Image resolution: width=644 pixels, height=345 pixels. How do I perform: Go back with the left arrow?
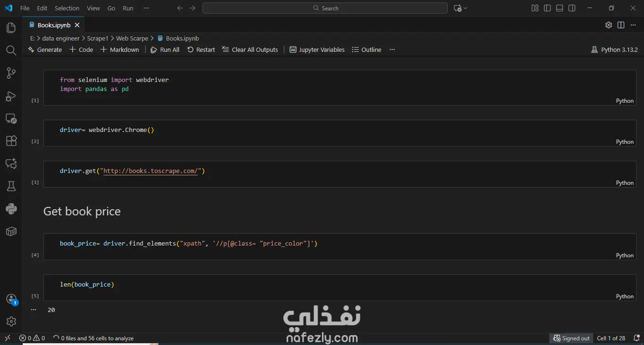click(180, 8)
